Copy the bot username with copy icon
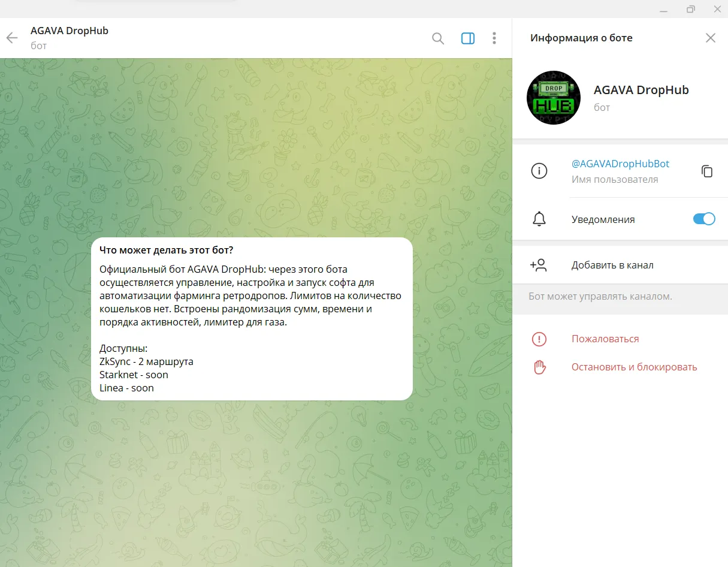The width and height of the screenshot is (728, 567). coord(707,171)
